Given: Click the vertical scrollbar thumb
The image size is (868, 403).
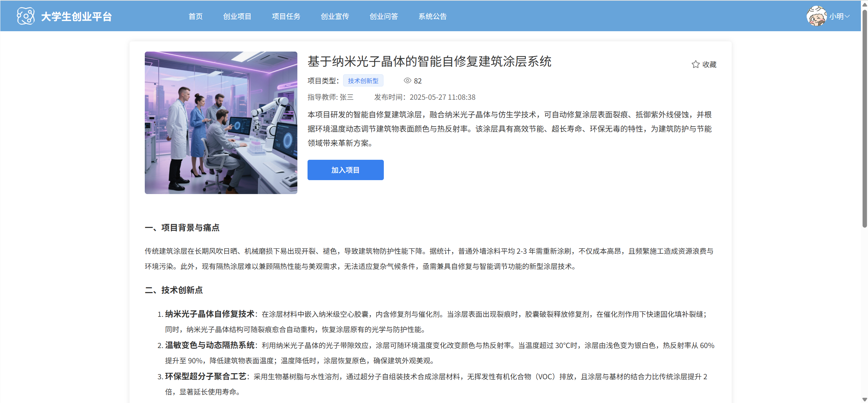Looking at the screenshot, I should (x=864, y=119).
